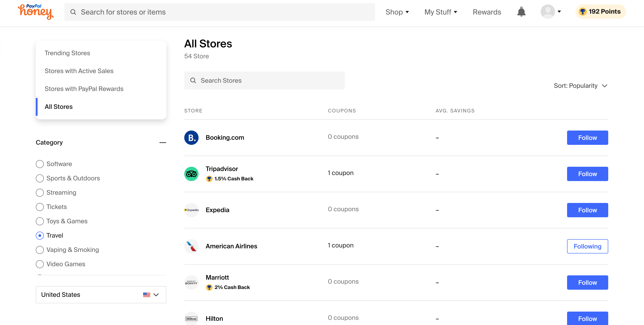Click the Marriott Bonvoy logo
Screen dimensions: 644x325
191,283
